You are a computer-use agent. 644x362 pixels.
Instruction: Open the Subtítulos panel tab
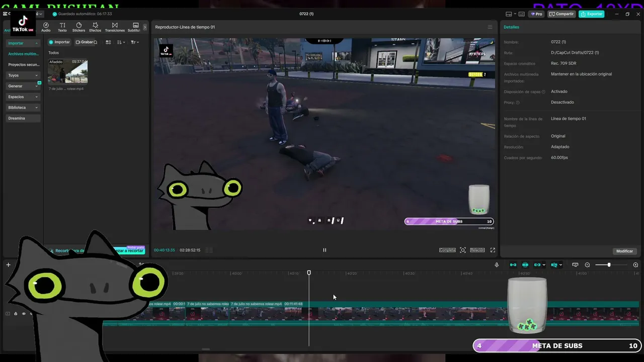coord(134,27)
